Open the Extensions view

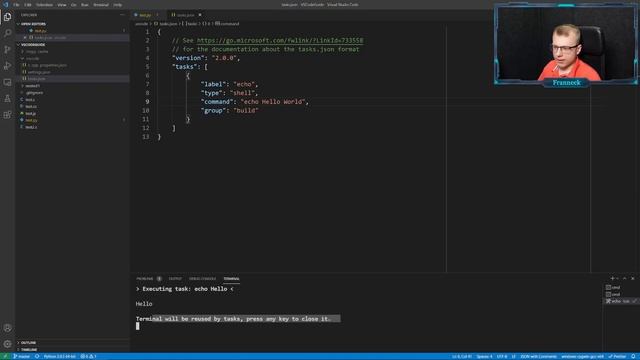tap(7, 115)
